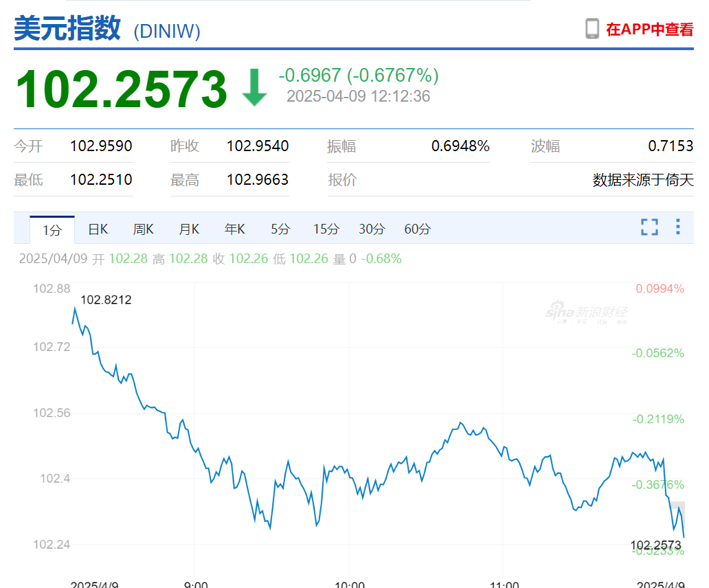Click the green down arrow indicator
The image size is (709, 588).
(x=254, y=88)
